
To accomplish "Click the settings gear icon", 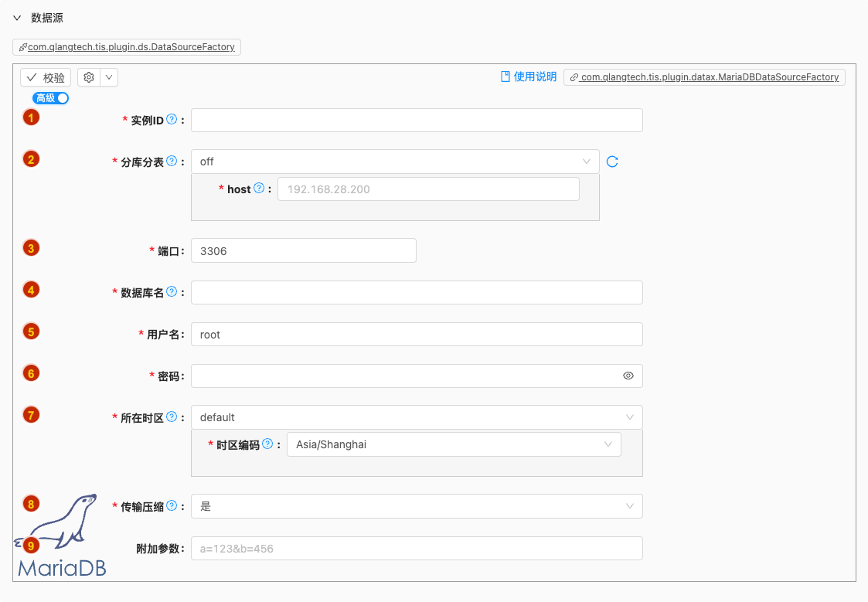I will [x=89, y=77].
